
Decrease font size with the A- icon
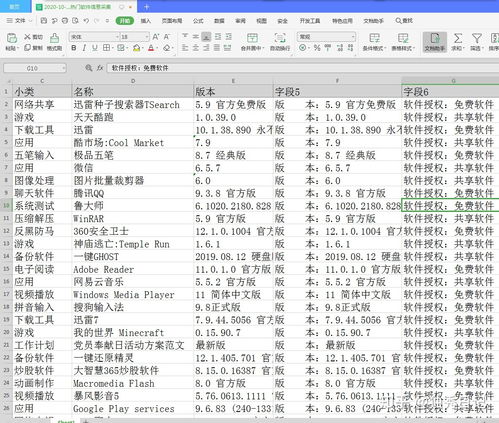click(167, 37)
